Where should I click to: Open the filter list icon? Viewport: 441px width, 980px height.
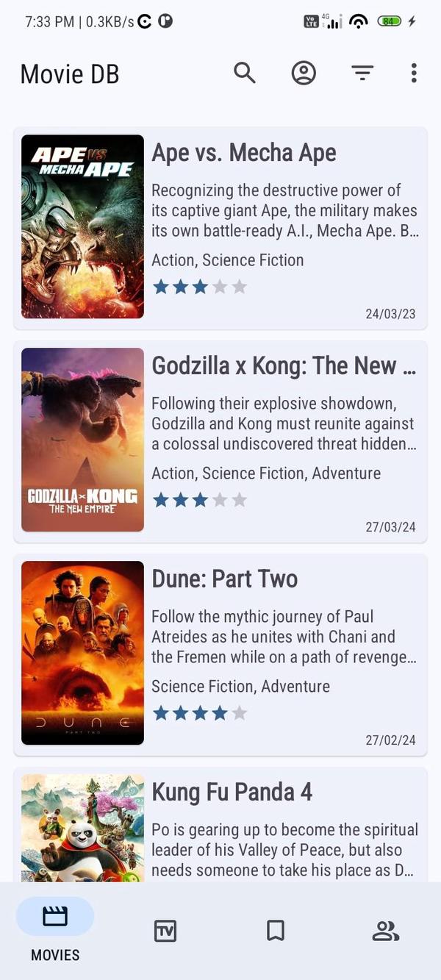click(362, 73)
